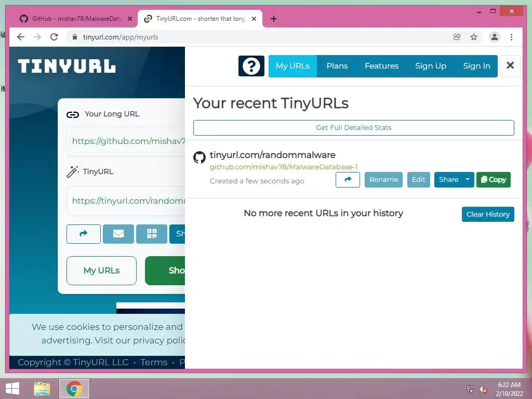Click the forward arrow button in recent URL row

(348, 179)
